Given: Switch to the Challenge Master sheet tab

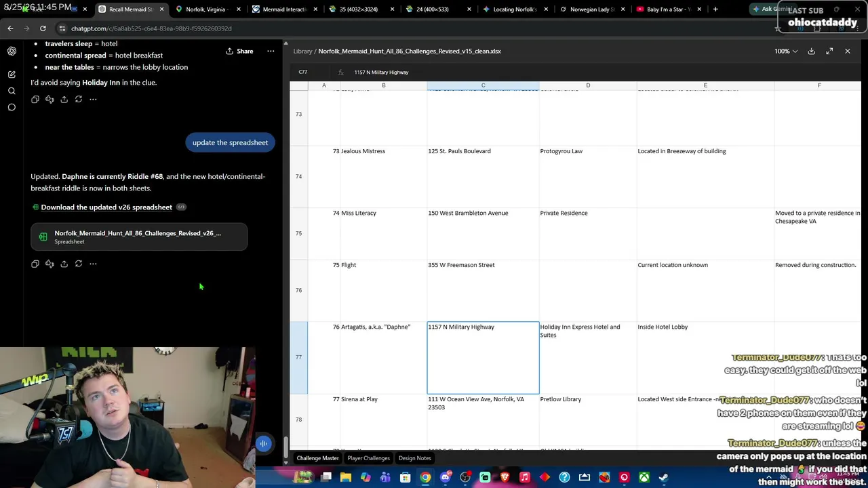Looking at the screenshot, I should tap(317, 458).
